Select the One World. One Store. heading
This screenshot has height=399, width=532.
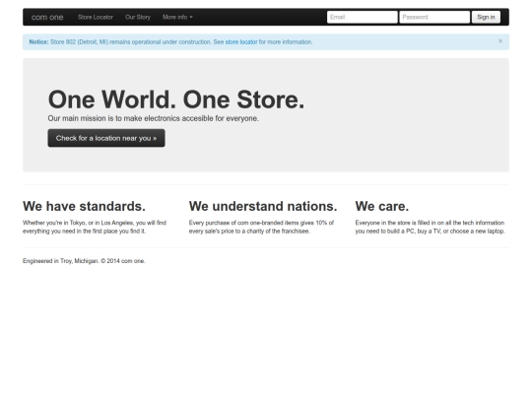(176, 100)
